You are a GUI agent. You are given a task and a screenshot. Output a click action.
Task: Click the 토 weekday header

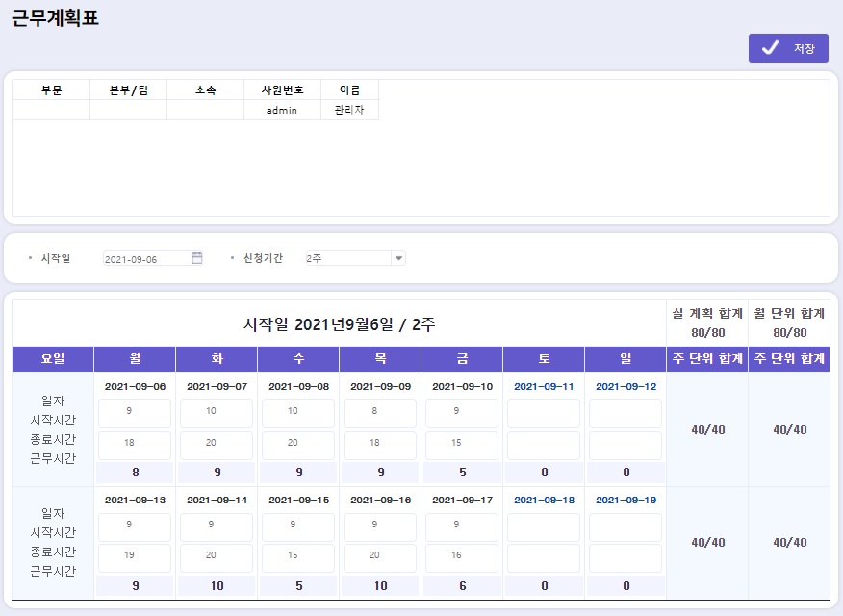pyautogui.click(x=544, y=358)
